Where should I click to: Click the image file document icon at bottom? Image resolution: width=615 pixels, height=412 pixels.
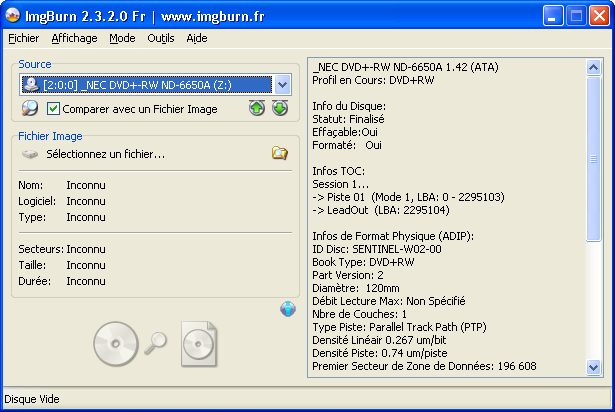[199, 344]
